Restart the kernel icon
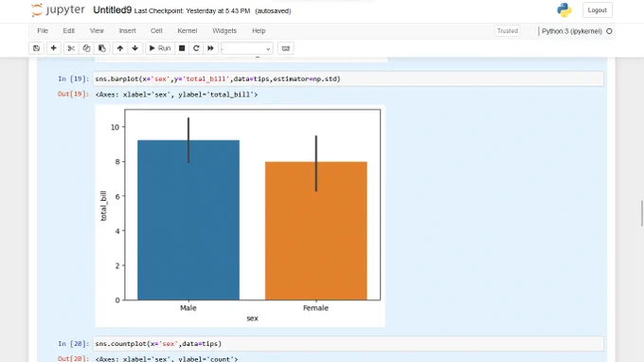 point(196,48)
